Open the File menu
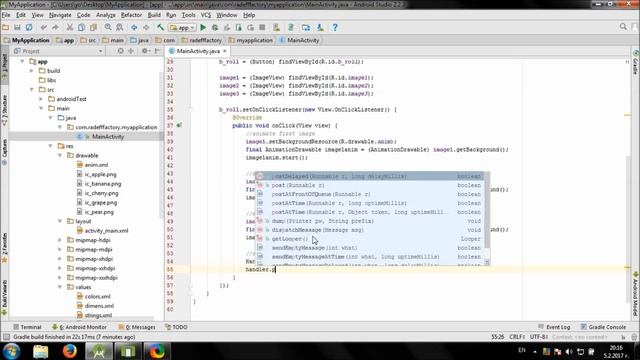The height and width of the screenshot is (360, 640). pyautogui.click(x=6, y=15)
